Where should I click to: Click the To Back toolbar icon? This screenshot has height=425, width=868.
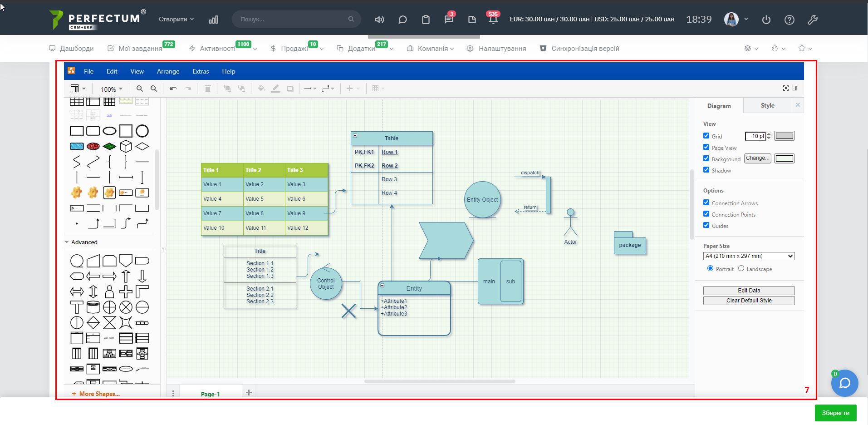[242, 89]
